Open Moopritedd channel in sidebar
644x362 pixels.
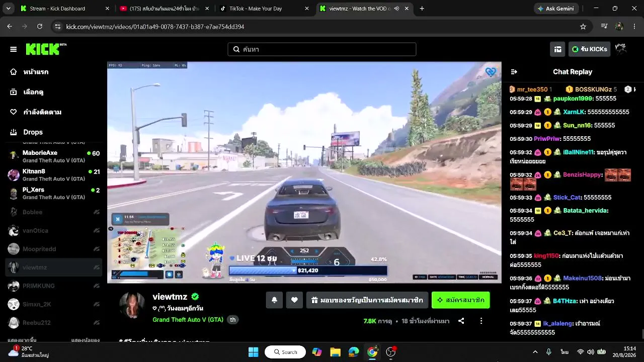[x=54, y=249]
